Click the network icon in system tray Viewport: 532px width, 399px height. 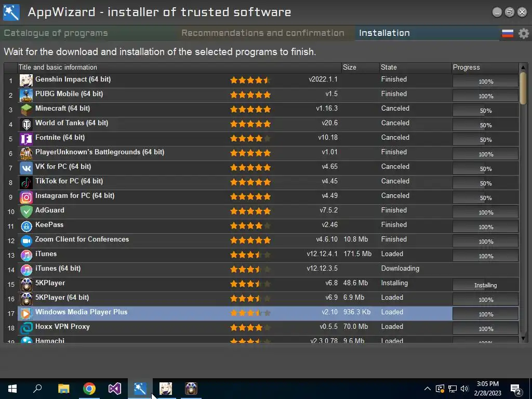453,389
